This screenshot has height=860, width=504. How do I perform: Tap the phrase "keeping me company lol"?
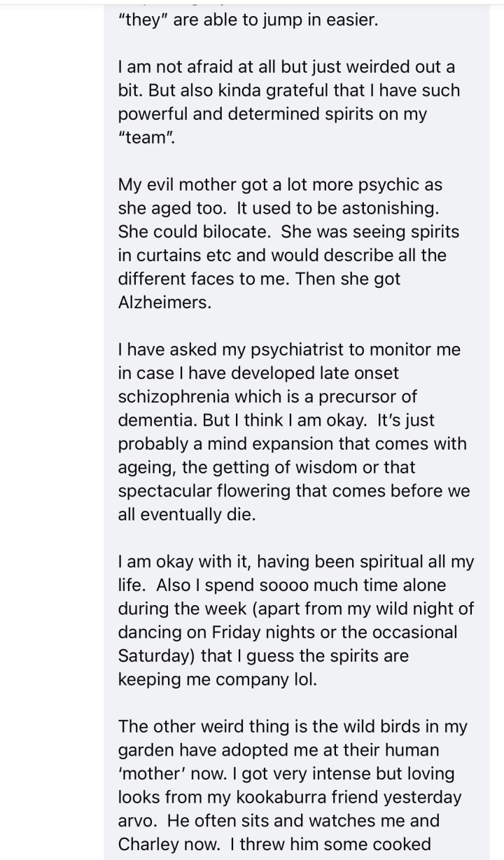[217, 679]
